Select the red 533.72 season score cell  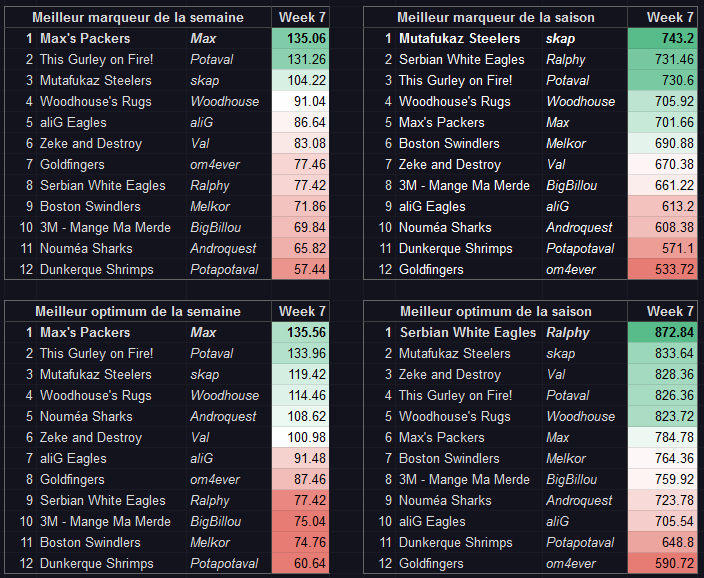pos(661,269)
